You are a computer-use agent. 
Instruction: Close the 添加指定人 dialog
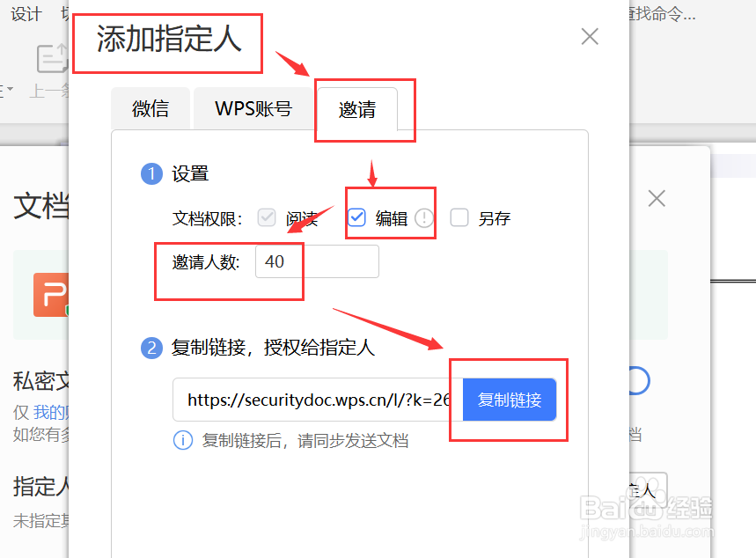tap(590, 37)
